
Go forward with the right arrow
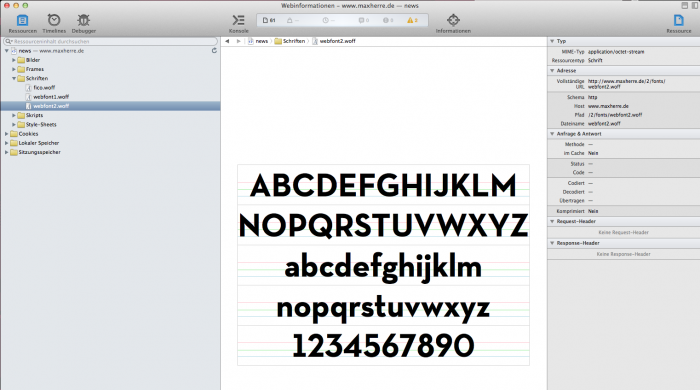tap(238, 41)
